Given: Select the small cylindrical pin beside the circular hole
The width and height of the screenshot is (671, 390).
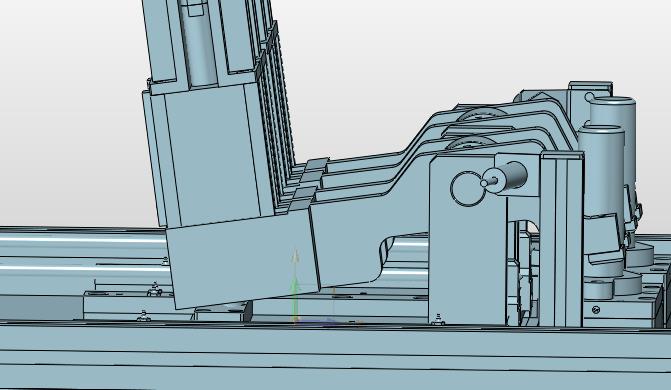Looking at the screenshot, I should 504,176.
